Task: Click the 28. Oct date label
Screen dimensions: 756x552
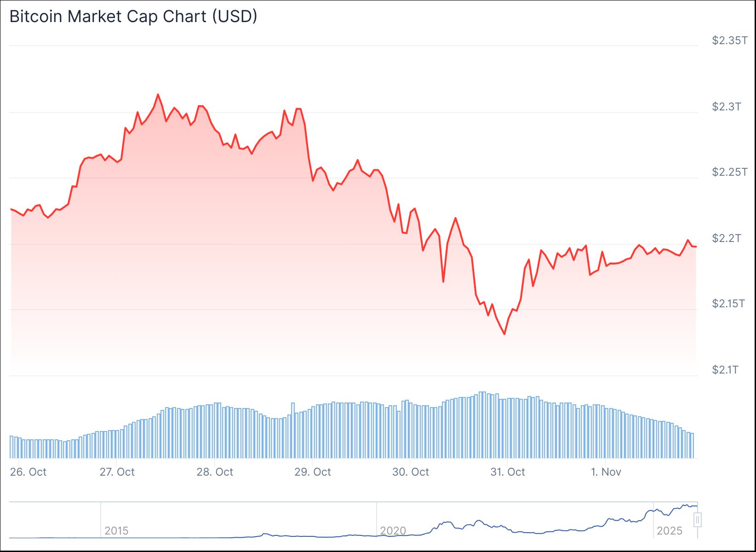Action: tap(216, 472)
